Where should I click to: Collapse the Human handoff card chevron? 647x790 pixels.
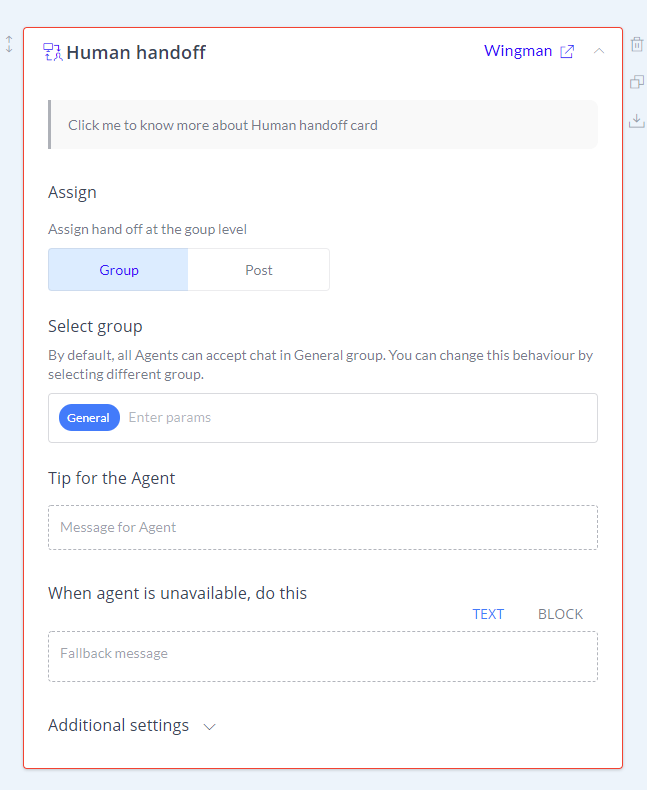599,51
